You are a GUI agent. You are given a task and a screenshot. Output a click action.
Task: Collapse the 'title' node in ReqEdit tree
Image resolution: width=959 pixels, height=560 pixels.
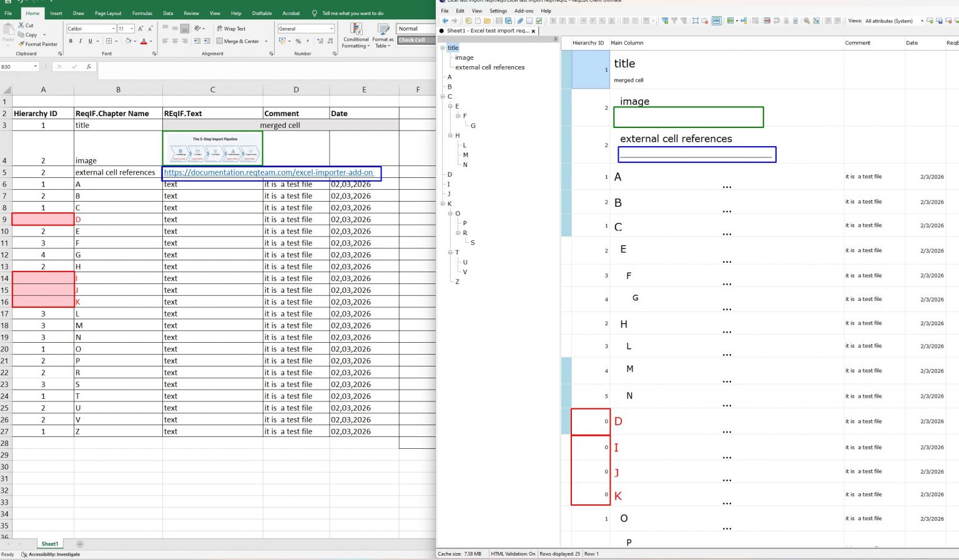(443, 48)
